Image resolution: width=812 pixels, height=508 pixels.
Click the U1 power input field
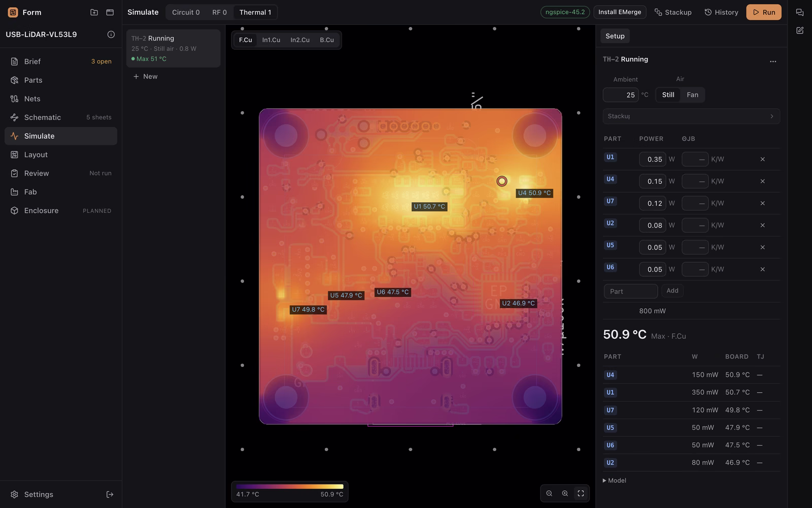point(653,159)
